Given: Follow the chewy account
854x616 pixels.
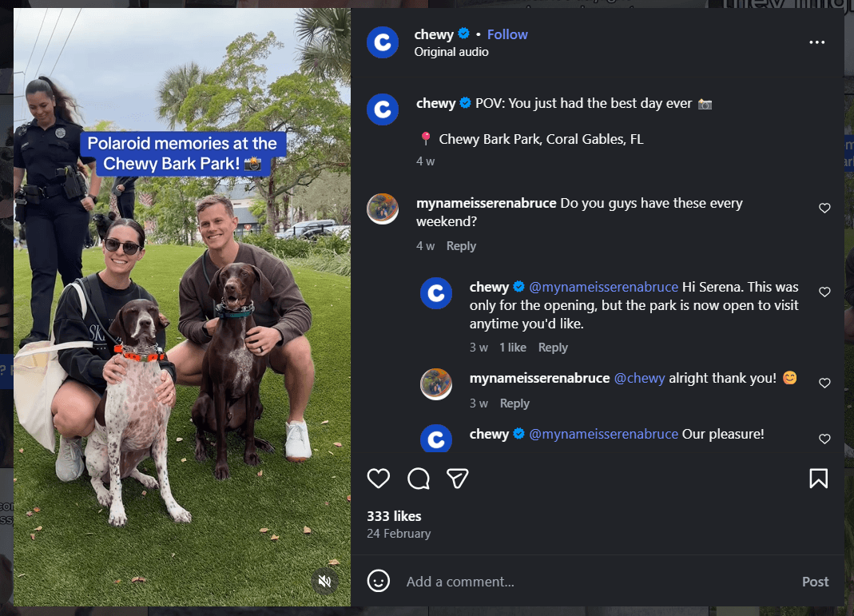Looking at the screenshot, I should [x=507, y=34].
